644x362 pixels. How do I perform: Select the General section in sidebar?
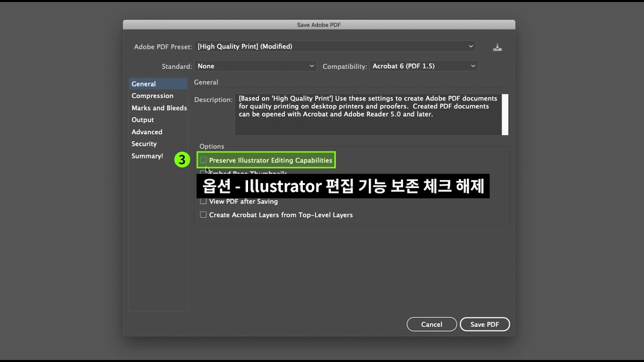[x=158, y=84]
